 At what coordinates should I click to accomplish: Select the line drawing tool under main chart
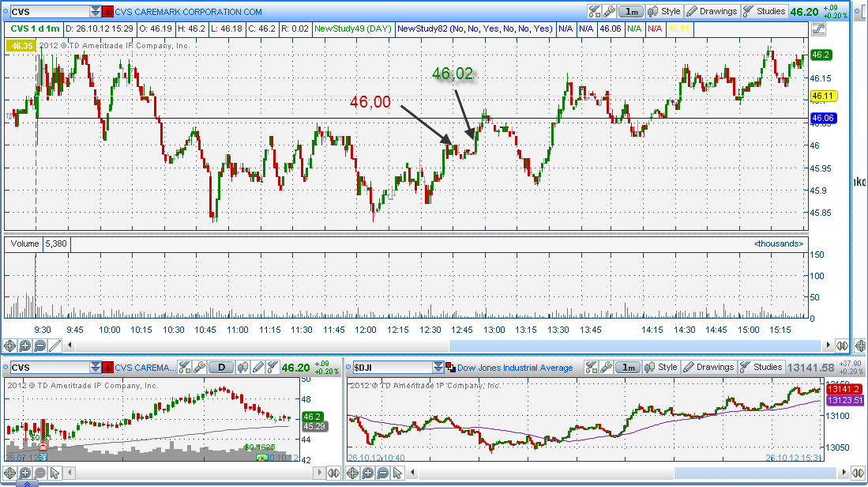[55, 345]
